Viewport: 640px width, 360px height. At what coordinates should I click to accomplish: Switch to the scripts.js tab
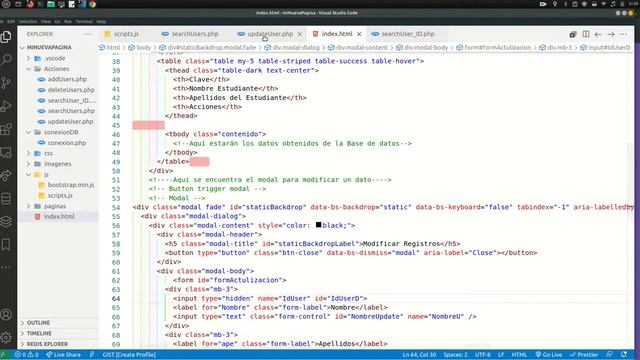[126, 34]
